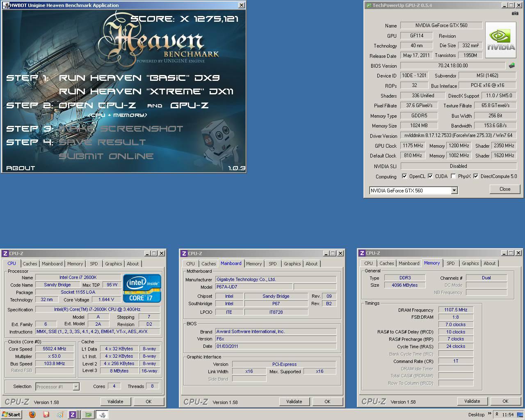Click the mainboard Model field P67A-UD7

pos(253,287)
